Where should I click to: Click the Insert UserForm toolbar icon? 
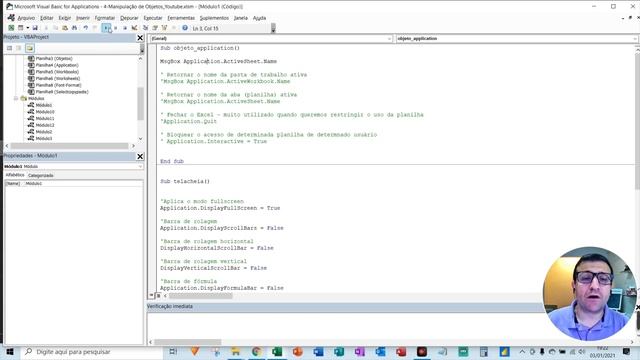coord(20,28)
